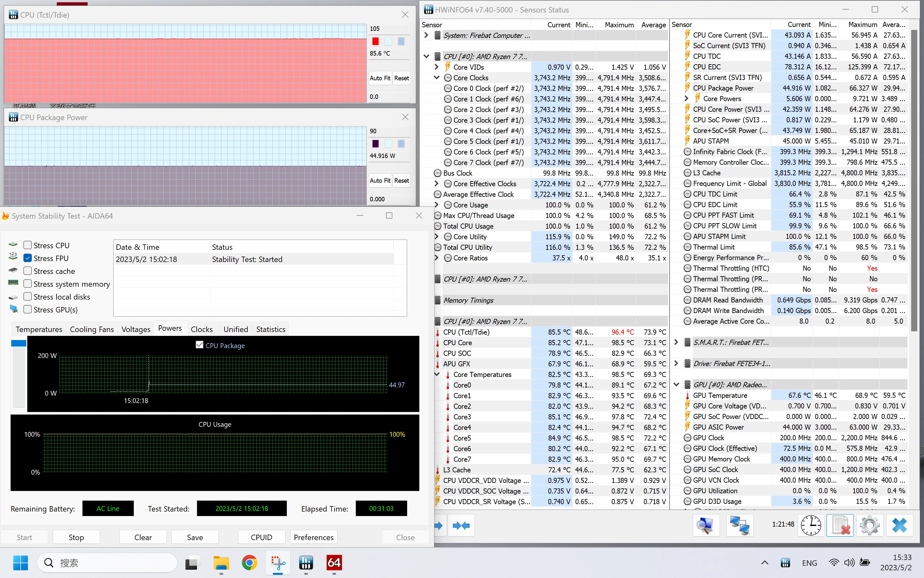
Task: Open HWiNFO sensor settings gear icon
Action: click(x=870, y=525)
